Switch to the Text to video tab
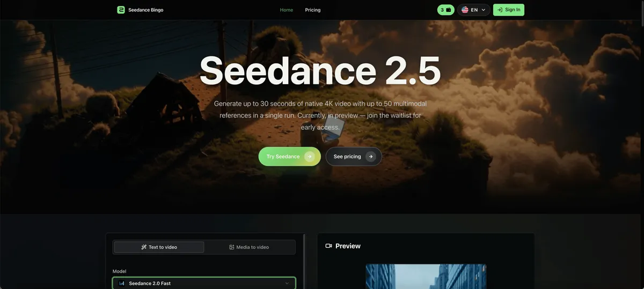 (159, 247)
